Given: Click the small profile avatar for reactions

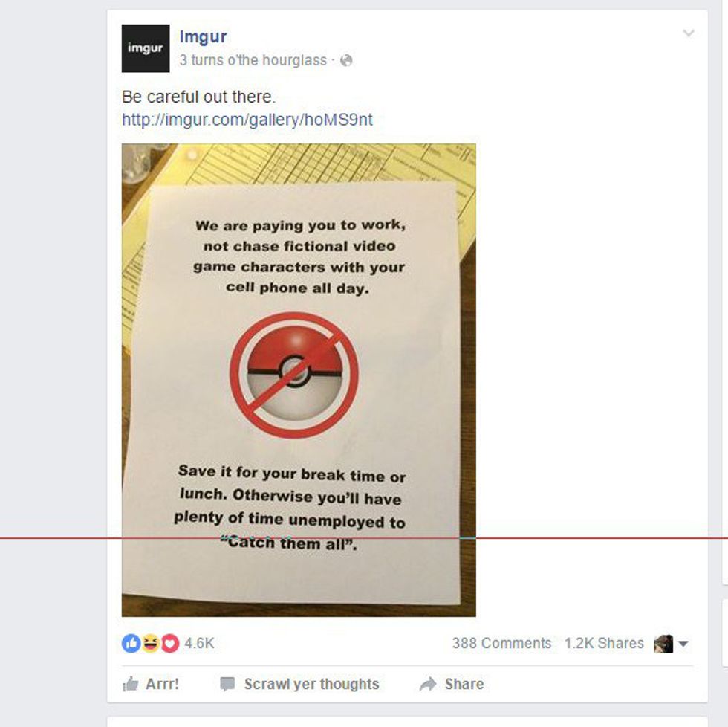Looking at the screenshot, I should [x=663, y=644].
